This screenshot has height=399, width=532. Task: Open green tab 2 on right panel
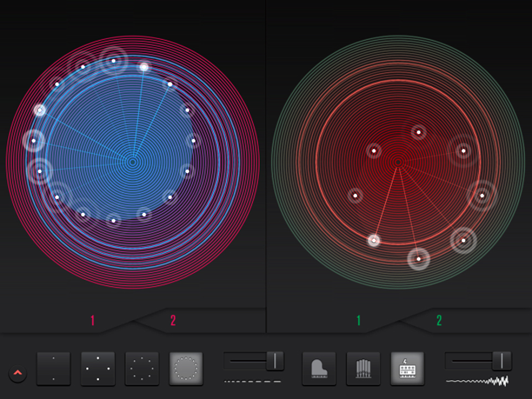(x=439, y=320)
